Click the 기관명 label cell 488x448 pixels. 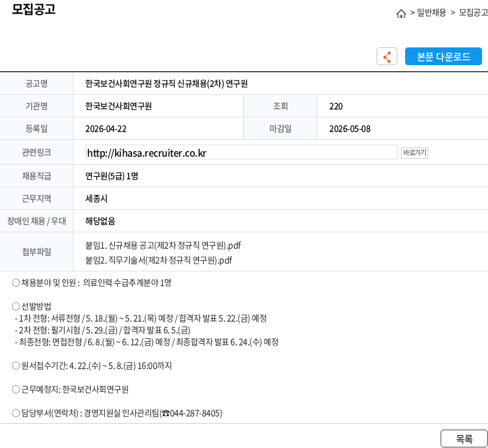[36, 106]
